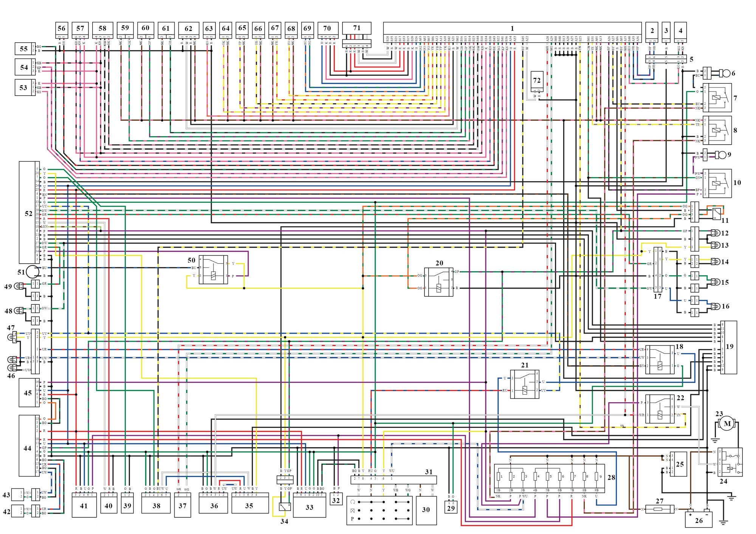Click the bulb symbol numbered 49
The height and width of the screenshot is (534, 756).
(x=19, y=286)
